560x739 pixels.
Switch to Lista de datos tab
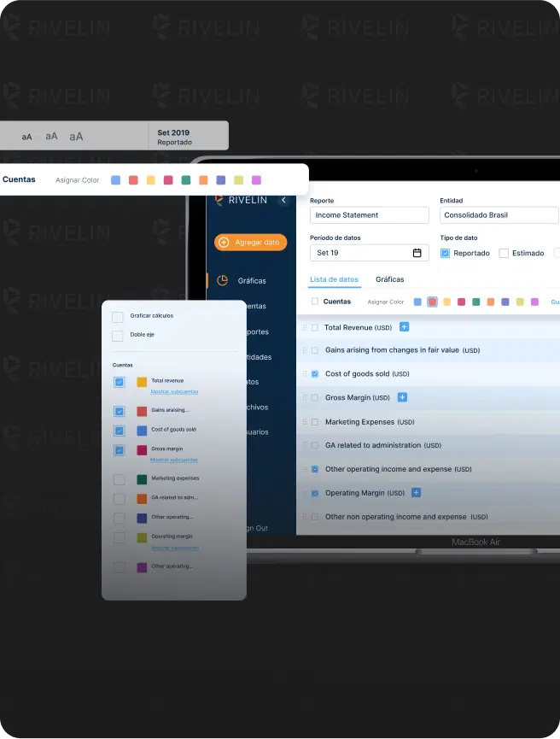334,279
